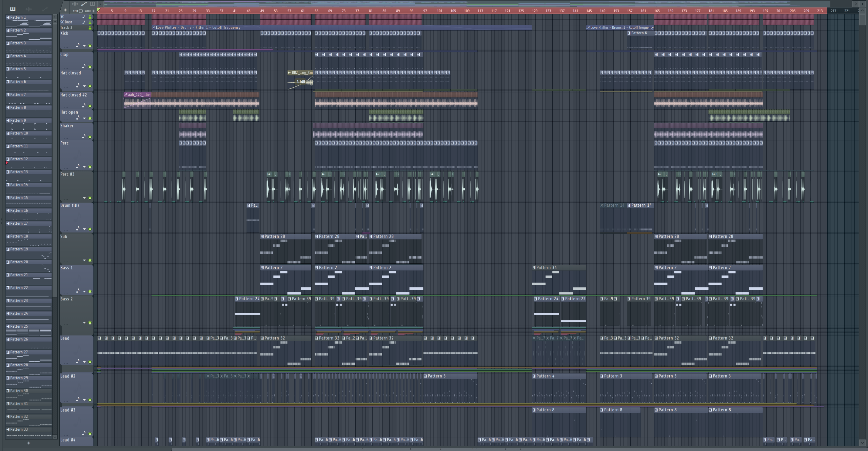Click the playlist audio clip focus icon
Screen dimensions: 868x451
[x=75, y=4]
